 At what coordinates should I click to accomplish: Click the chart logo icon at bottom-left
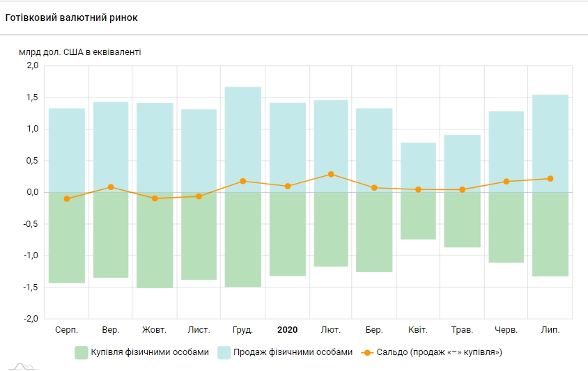tap(18, 365)
